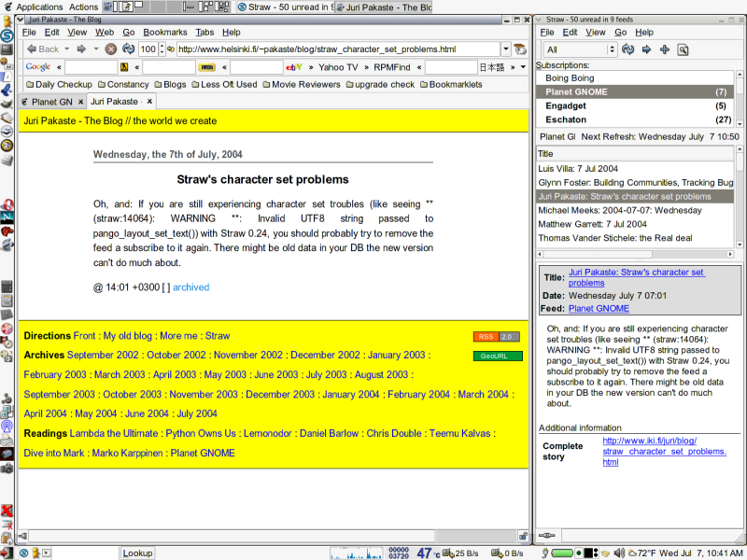
Task: Click the monitor icon below the Straw launcher
Action: [7, 49]
